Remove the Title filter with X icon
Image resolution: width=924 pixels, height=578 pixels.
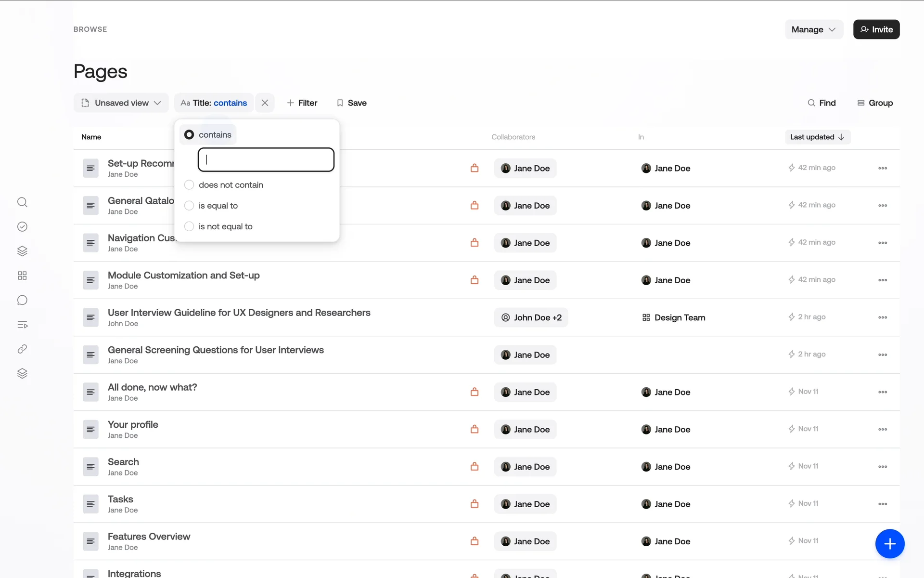pyautogui.click(x=265, y=103)
